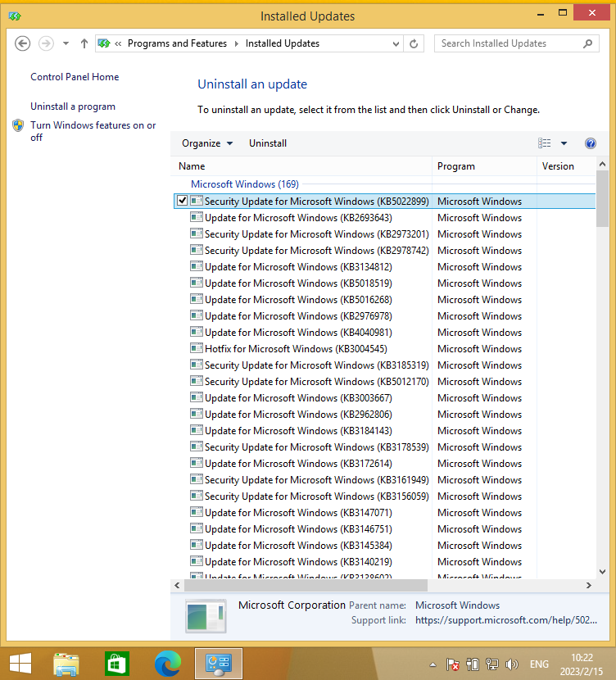Click the Forward navigation arrow
616x680 pixels.
click(x=47, y=43)
